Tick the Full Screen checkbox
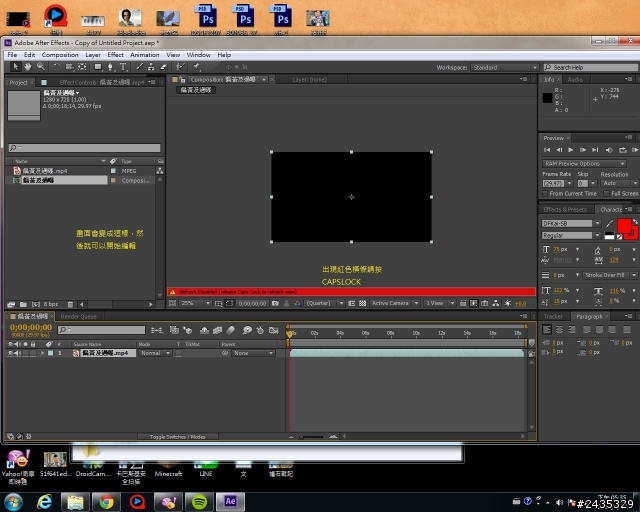 coord(605,194)
